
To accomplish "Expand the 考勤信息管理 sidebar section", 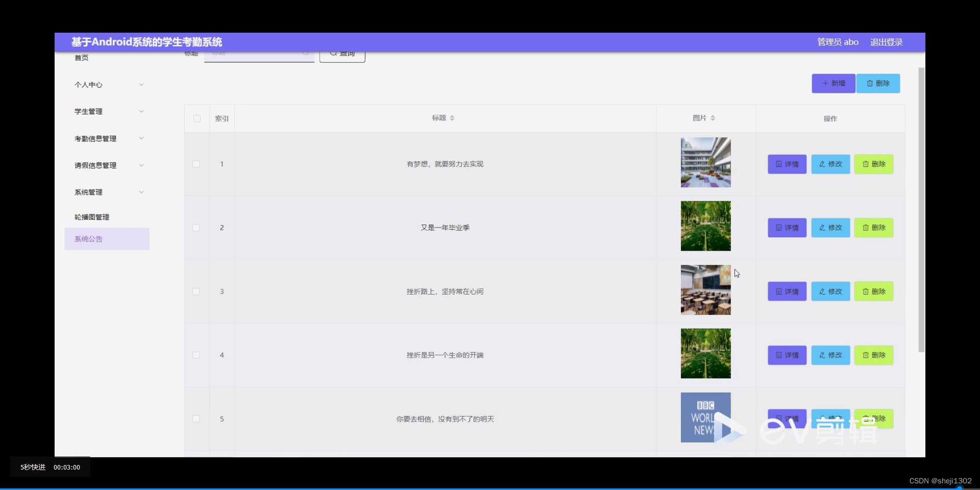I will tap(107, 138).
